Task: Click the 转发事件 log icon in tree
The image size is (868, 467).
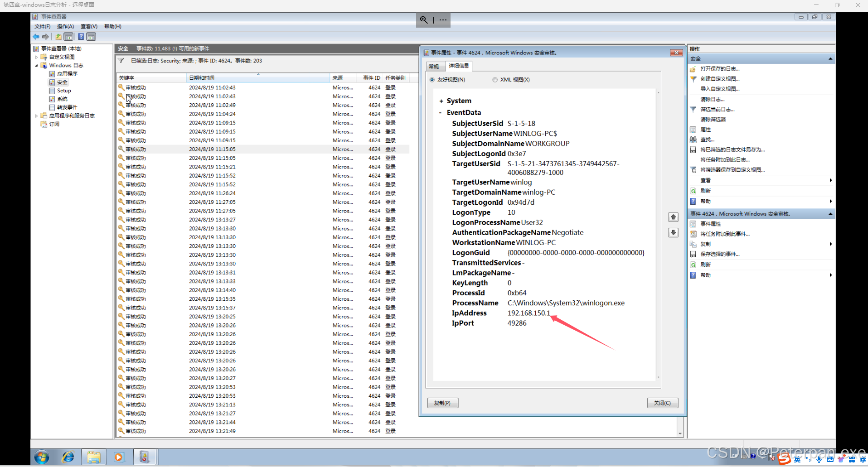Action: [52, 107]
